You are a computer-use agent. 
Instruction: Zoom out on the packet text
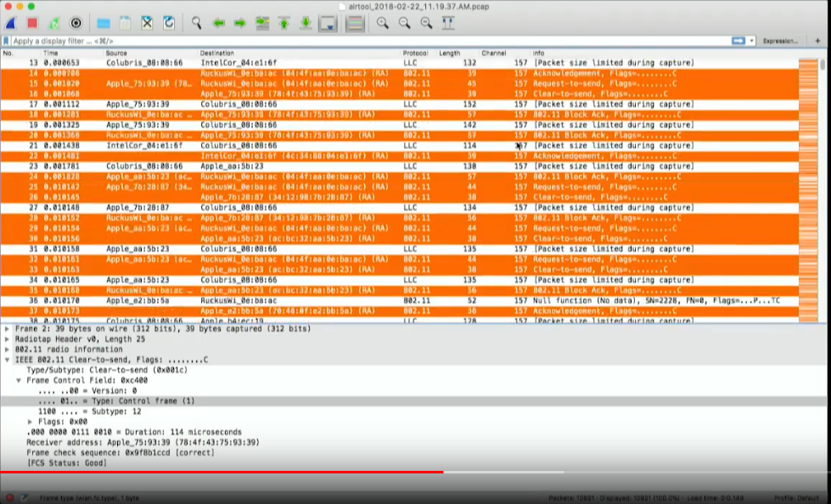click(x=404, y=23)
